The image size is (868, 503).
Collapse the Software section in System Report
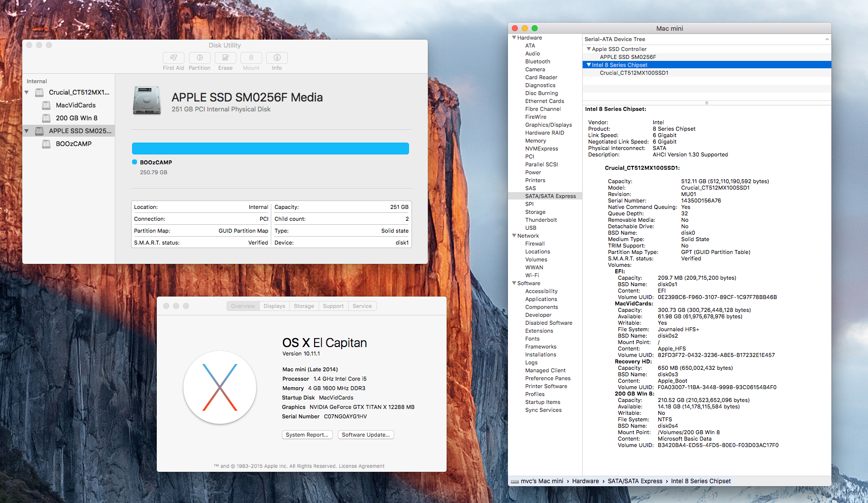pos(514,283)
